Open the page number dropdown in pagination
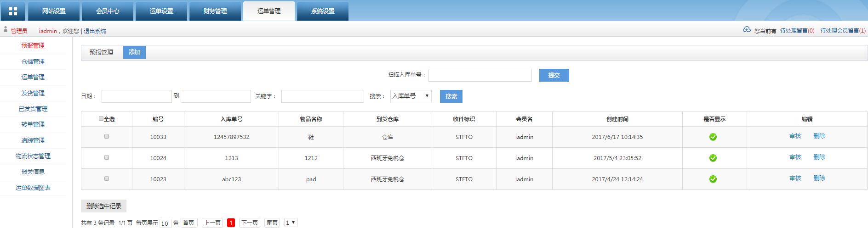This screenshot has width=868, height=228. tap(291, 222)
